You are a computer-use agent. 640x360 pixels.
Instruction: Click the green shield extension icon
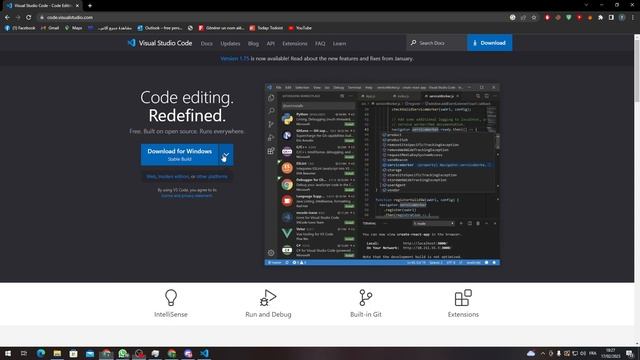pyautogui.click(x=569, y=18)
